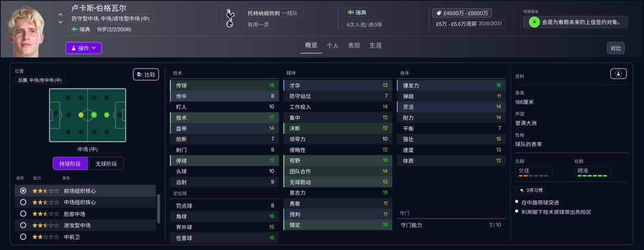Click the 对比 button
The image size is (644, 250).
pos(616,48)
